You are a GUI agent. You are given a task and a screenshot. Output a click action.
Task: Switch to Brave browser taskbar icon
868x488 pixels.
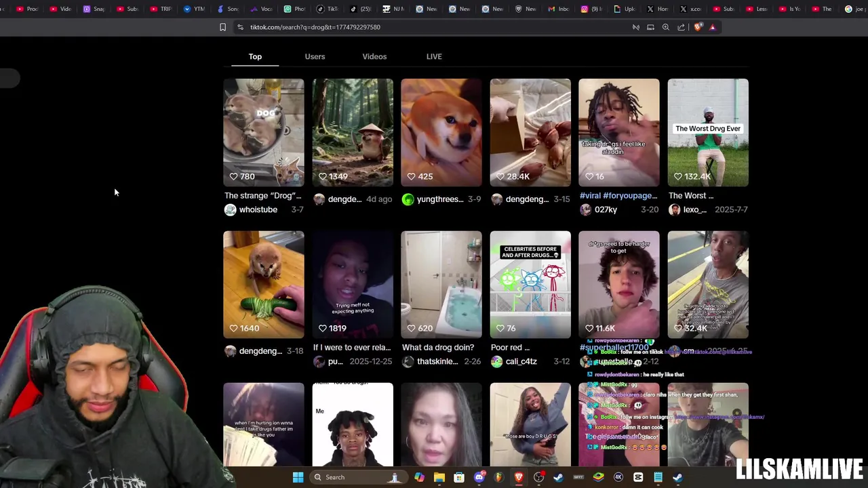coord(519,477)
